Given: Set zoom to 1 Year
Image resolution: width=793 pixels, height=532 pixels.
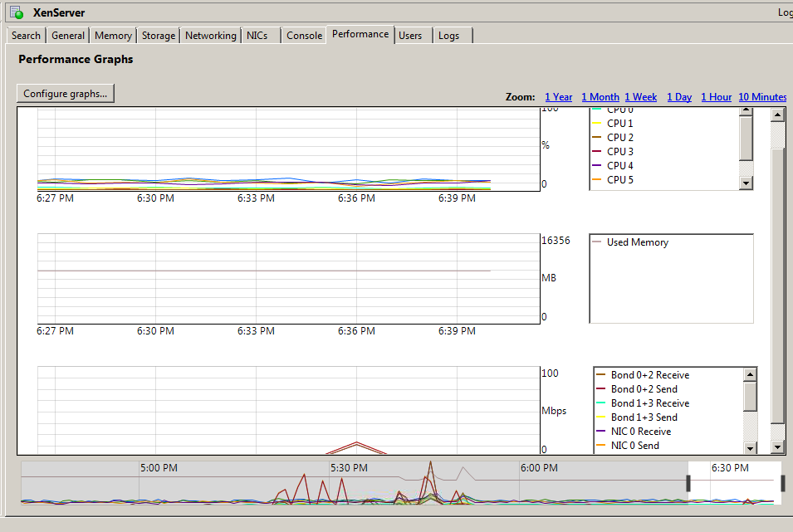Looking at the screenshot, I should pyautogui.click(x=558, y=97).
